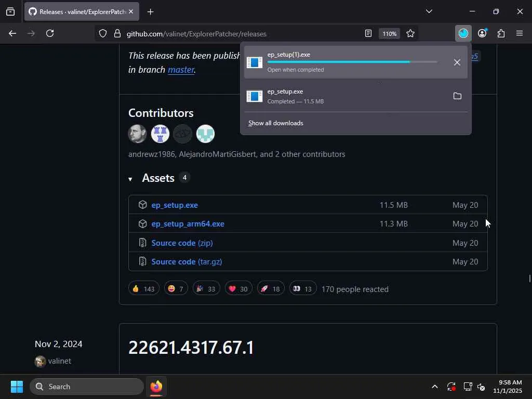The width and height of the screenshot is (532, 399).
Task: Select the ep_setup(1).exe download entry
Action: pos(355,62)
